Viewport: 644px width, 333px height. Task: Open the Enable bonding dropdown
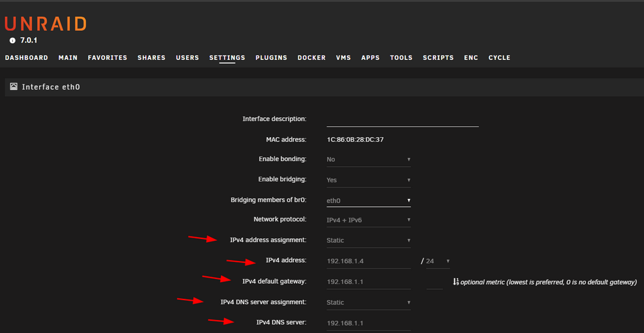point(368,159)
